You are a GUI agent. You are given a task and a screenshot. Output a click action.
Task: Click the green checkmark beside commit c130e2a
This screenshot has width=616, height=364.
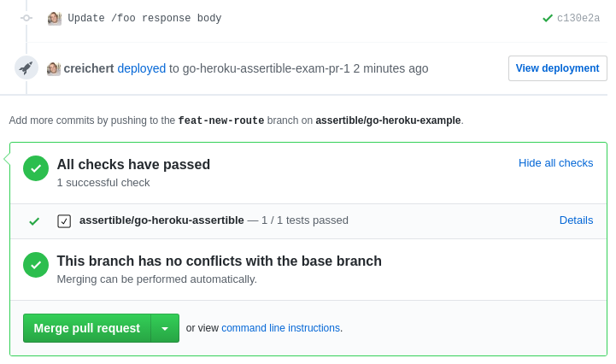(548, 18)
